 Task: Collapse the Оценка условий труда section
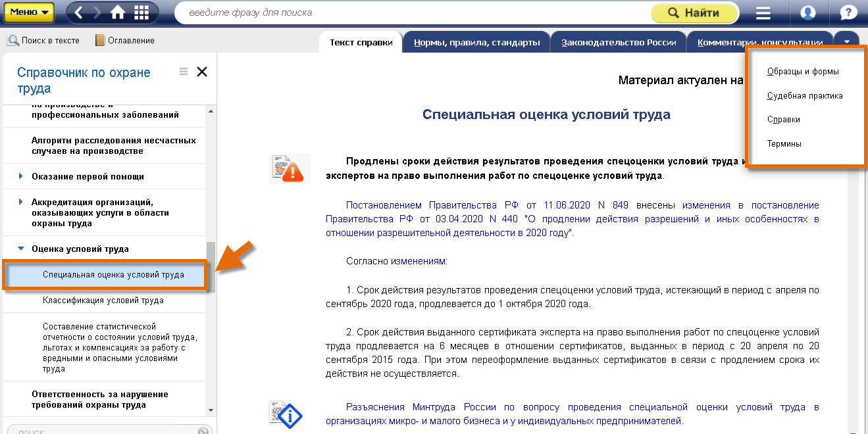click(x=21, y=249)
